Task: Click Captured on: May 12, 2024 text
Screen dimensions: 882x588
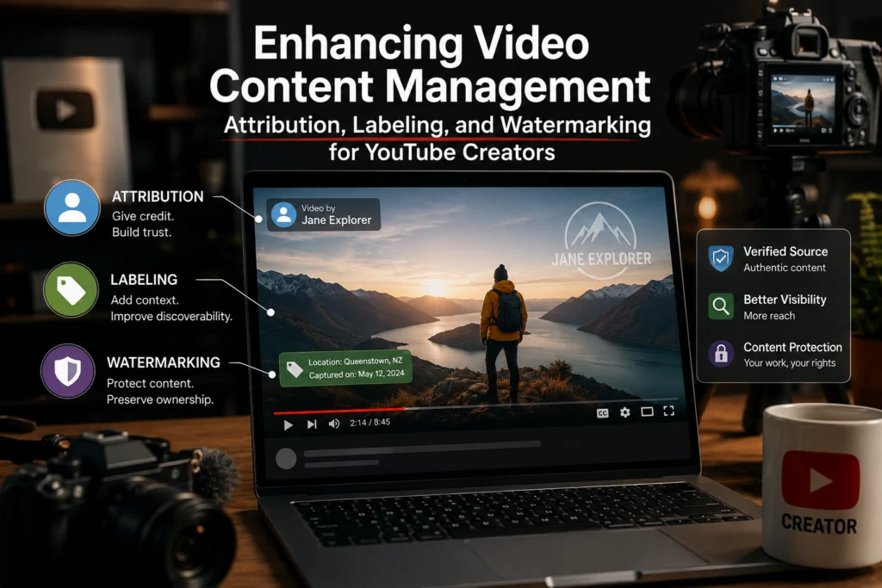Action: pos(356,374)
